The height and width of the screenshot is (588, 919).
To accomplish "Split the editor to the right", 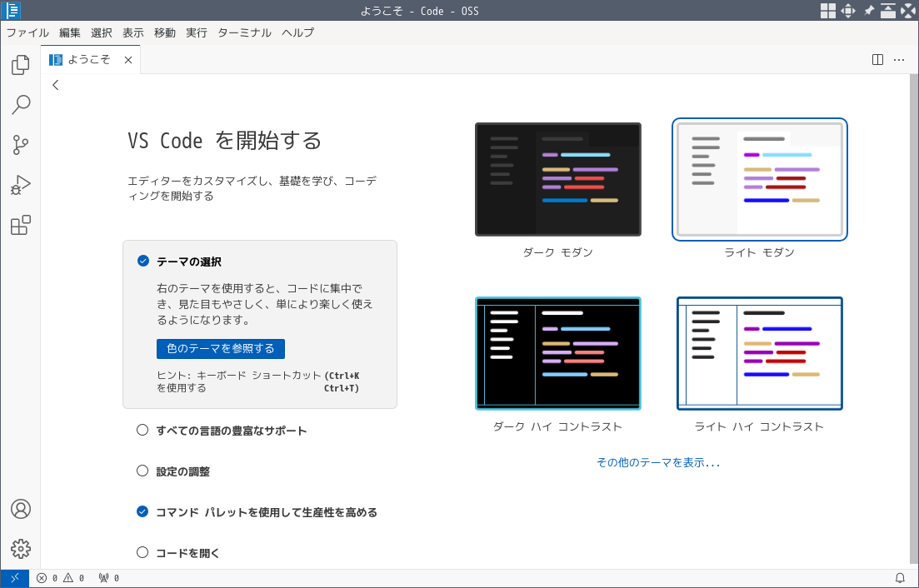I will click(x=877, y=60).
